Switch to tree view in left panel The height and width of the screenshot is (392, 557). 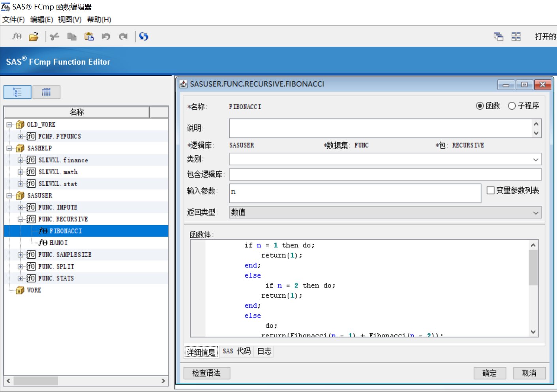17,92
